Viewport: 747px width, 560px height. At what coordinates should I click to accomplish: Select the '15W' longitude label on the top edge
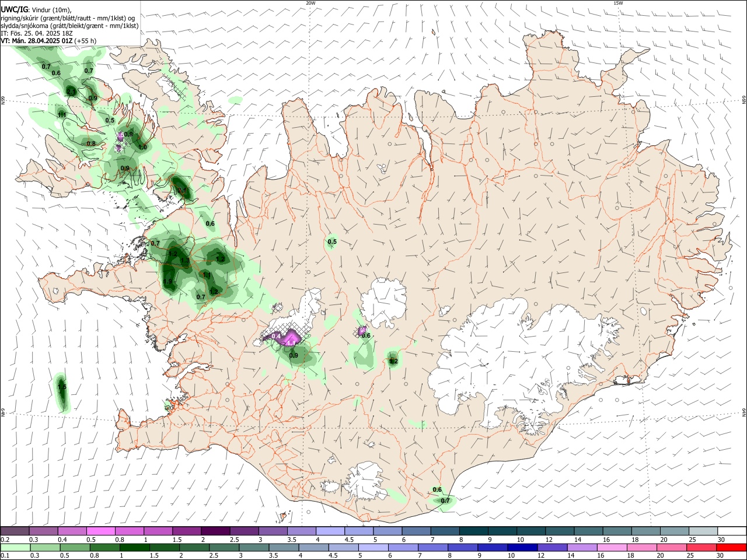[x=619, y=3]
